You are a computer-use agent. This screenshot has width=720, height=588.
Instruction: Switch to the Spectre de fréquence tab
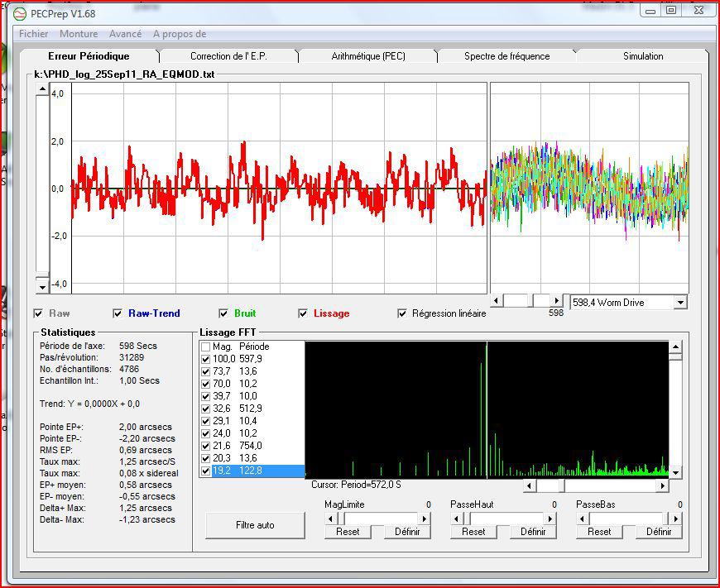(x=506, y=56)
